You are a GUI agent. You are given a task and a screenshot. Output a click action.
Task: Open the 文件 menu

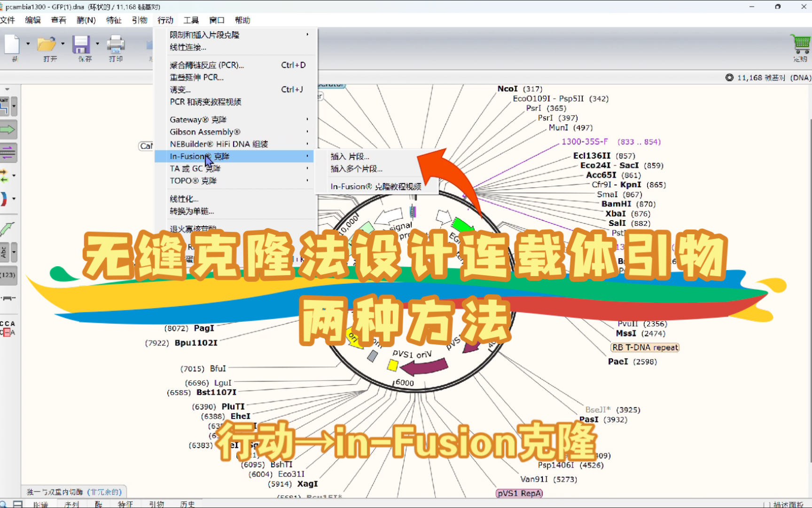(8, 20)
